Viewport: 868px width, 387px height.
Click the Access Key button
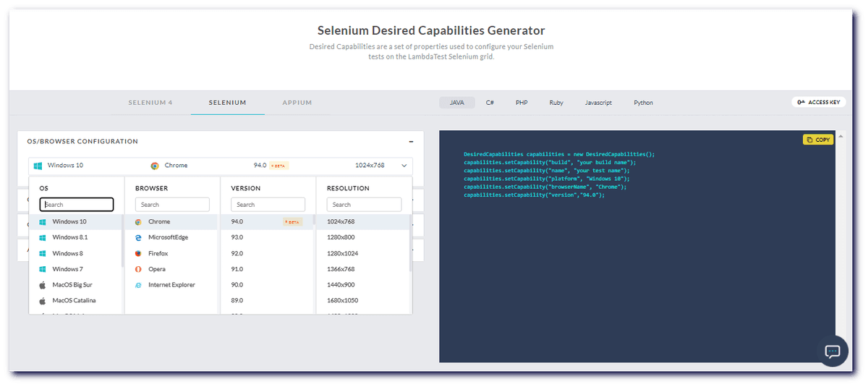tap(818, 103)
